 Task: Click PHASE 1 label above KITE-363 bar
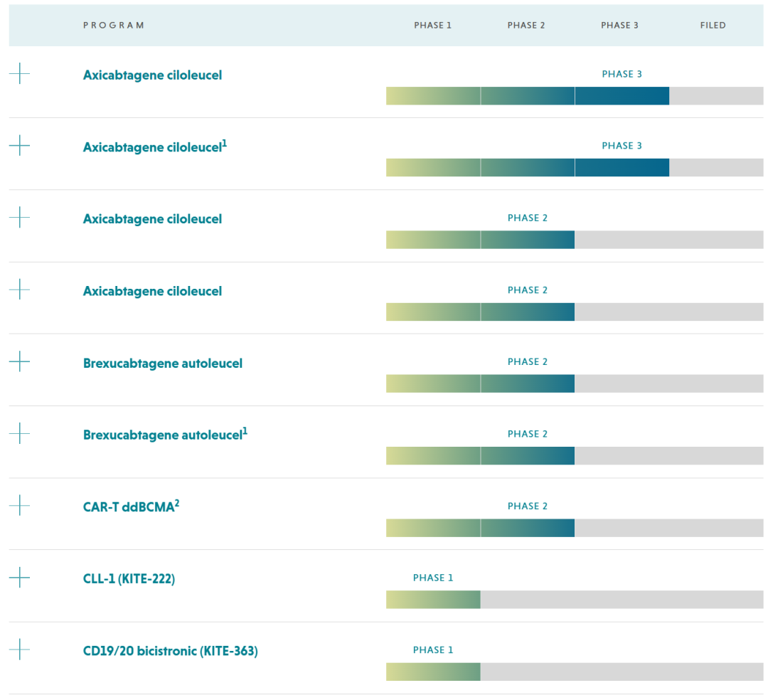point(432,650)
